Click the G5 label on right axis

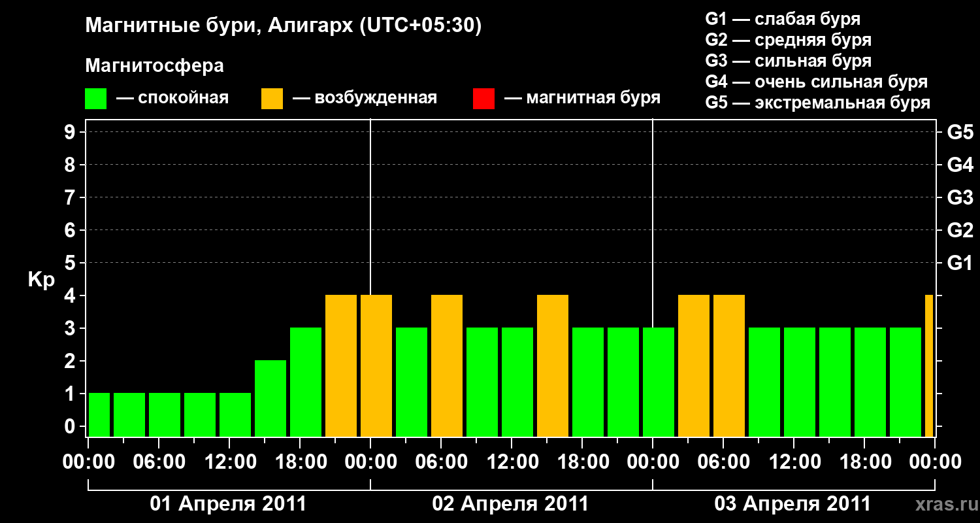[x=960, y=132]
